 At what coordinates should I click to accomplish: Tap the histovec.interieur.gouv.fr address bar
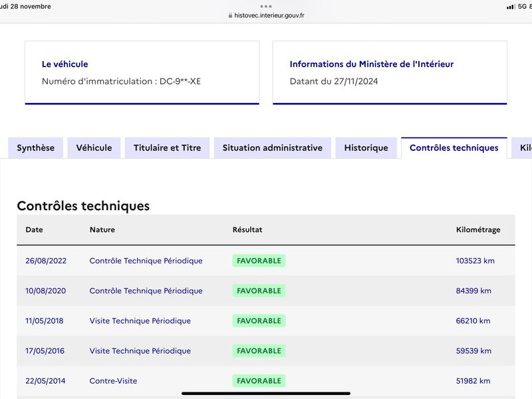point(267,15)
